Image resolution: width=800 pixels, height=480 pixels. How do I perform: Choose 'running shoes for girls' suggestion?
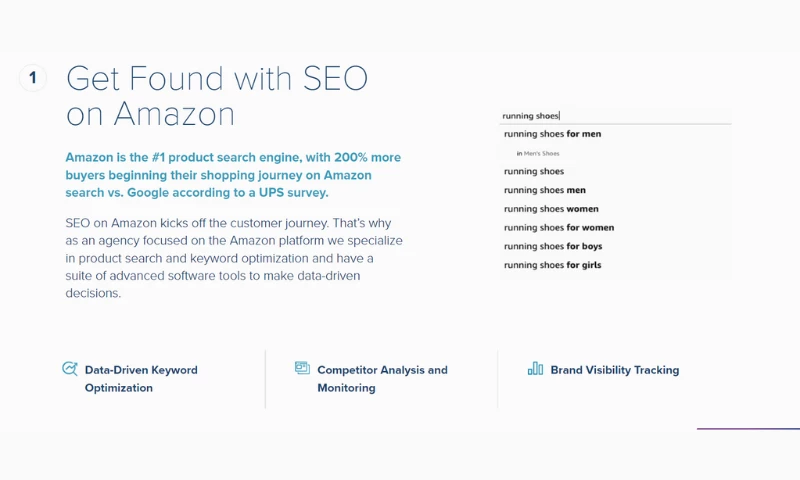(x=552, y=265)
